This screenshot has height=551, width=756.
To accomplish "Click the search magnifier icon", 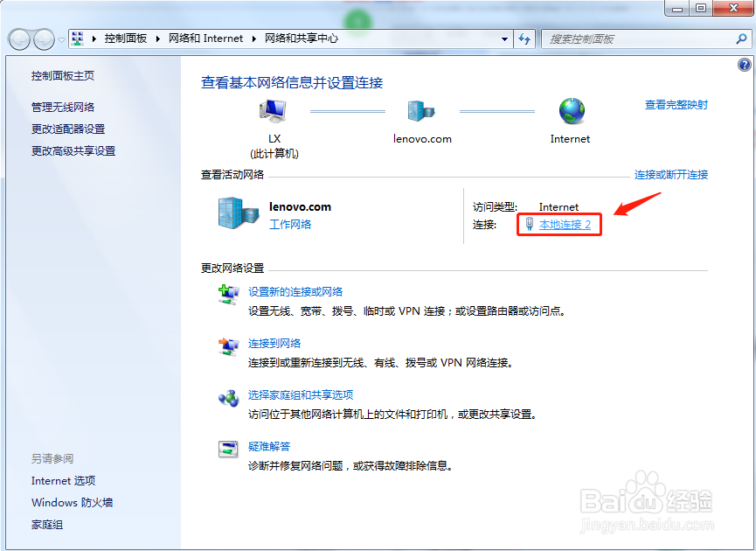I will pos(741,39).
